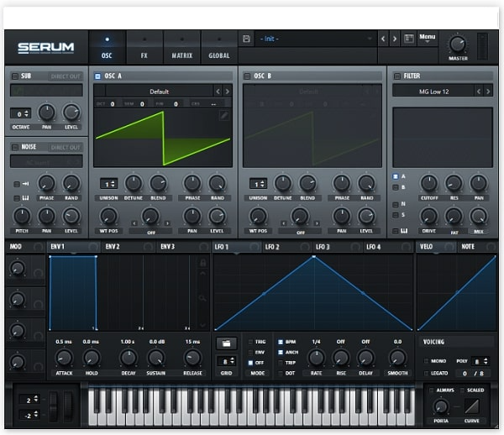Save preset with the floppy disk icon

coord(246,39)
